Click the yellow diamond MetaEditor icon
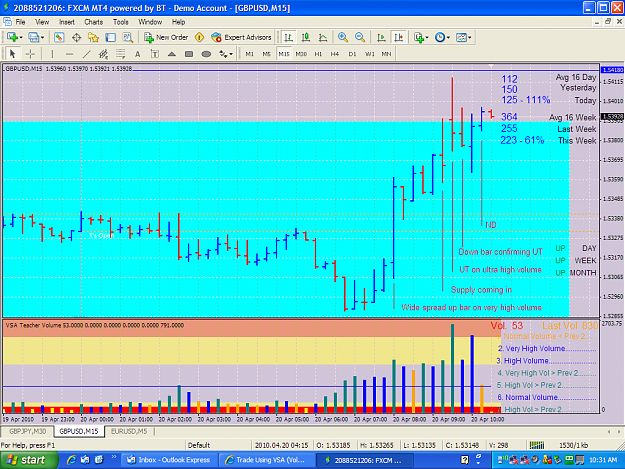The width and height of the screenshot is (625, 469). click(199, 37)
